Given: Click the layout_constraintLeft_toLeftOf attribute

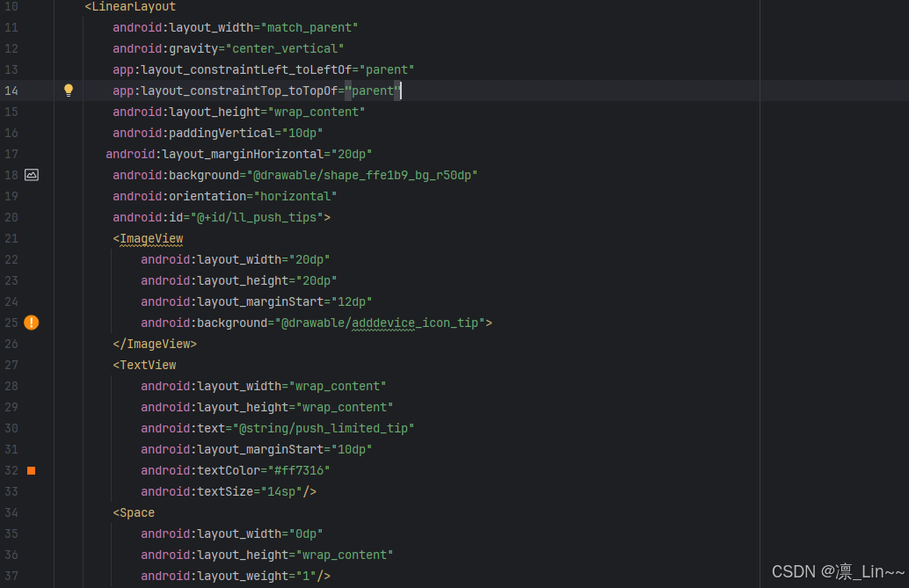Looking at the screenshot, I should (x=232, y=69).
